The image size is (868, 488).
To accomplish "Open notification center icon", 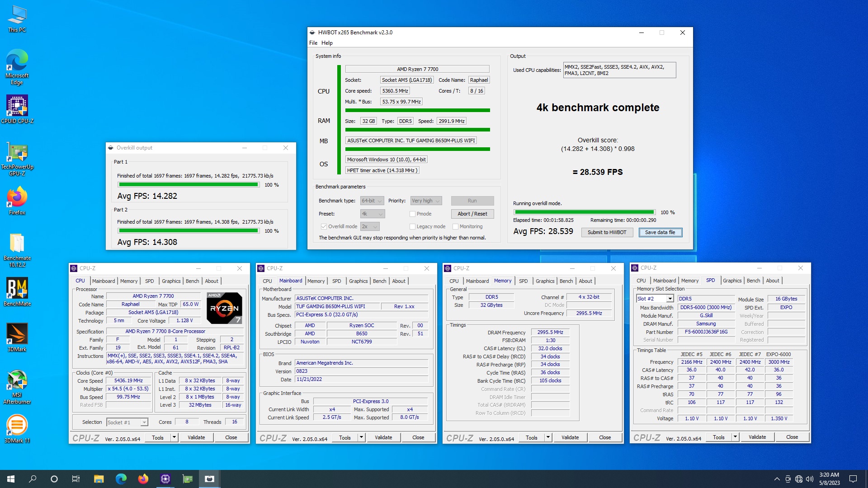I will [x=853, y=479].
